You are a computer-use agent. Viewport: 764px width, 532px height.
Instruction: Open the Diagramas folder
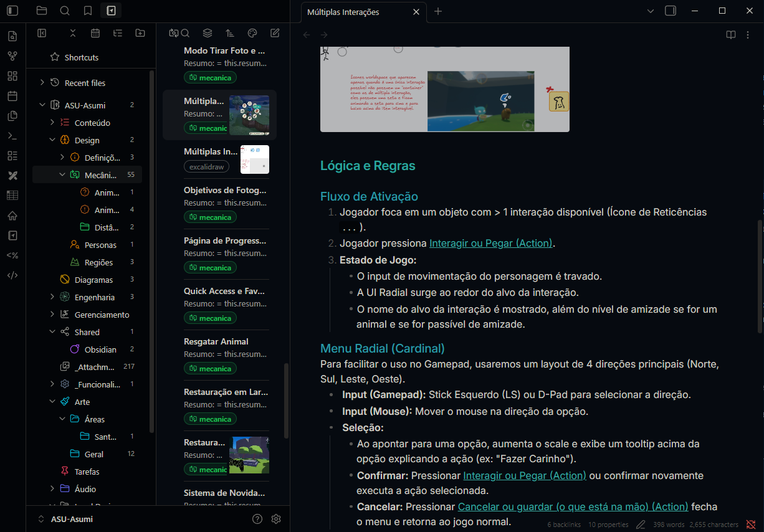pos(93,280)
